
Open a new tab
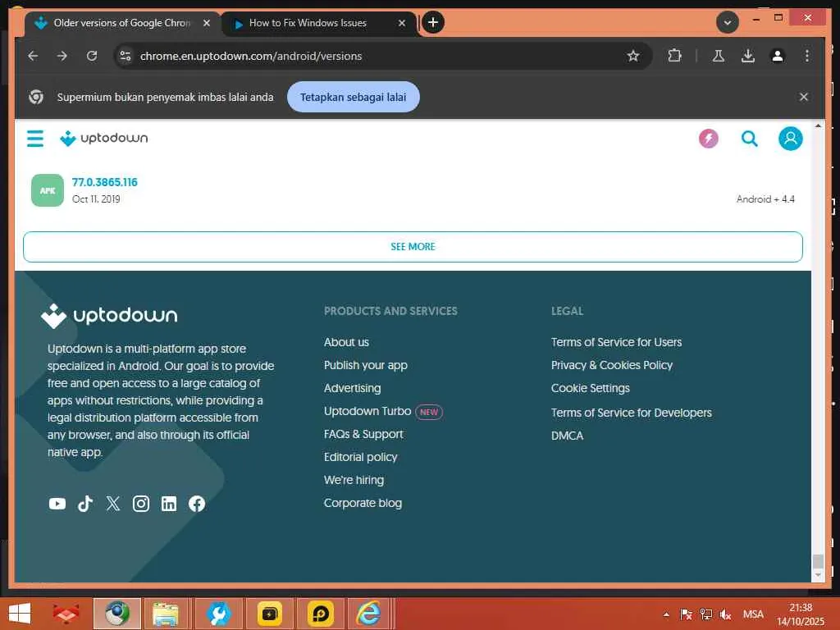coord(433,22)
